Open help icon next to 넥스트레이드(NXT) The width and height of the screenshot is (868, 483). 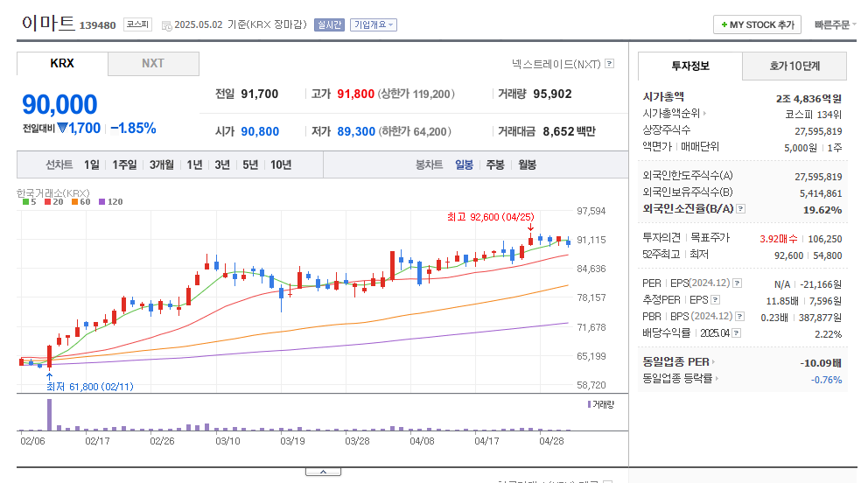610,64
